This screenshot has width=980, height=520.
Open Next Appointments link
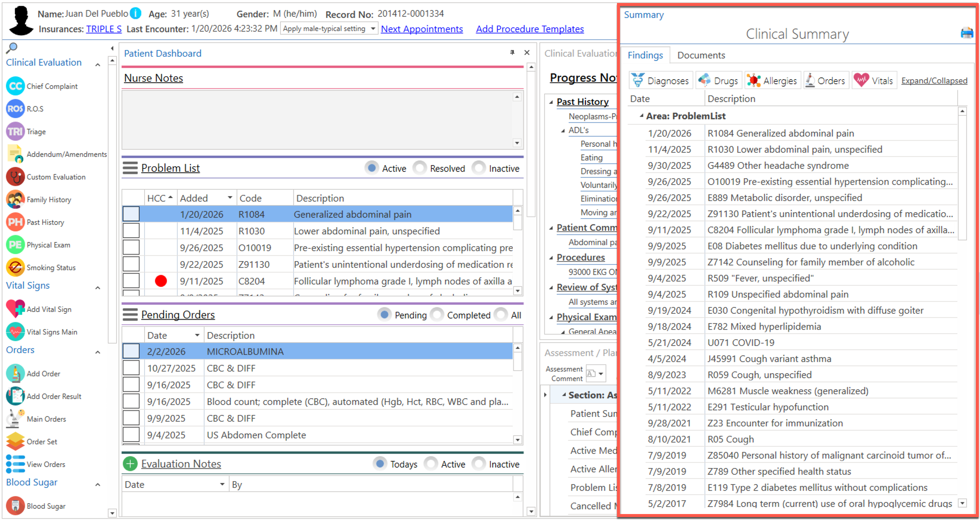[421, 29]
